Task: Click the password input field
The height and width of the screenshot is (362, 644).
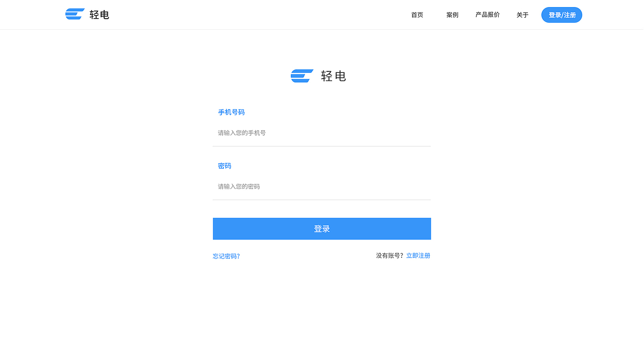Action: (x=321, y=187)
